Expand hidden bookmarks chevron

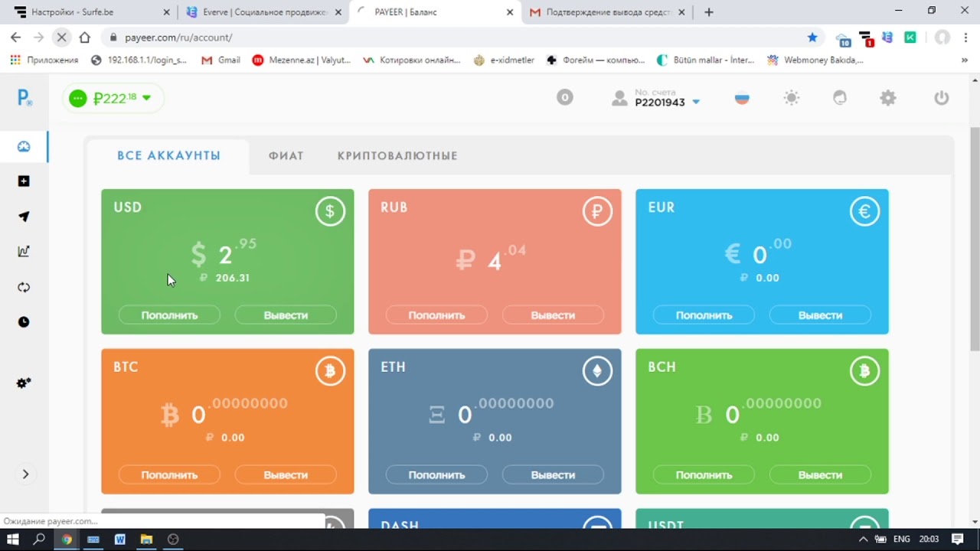964,60
